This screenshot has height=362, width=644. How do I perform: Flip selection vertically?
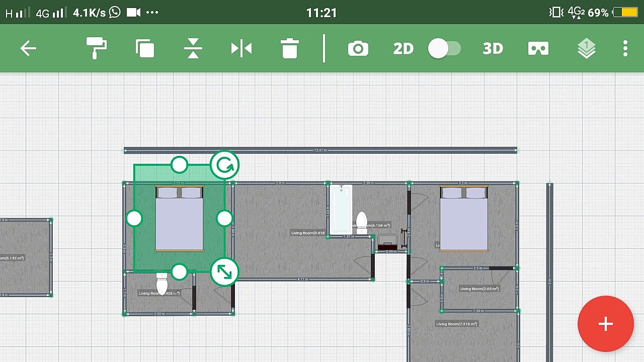pos(193,49)
